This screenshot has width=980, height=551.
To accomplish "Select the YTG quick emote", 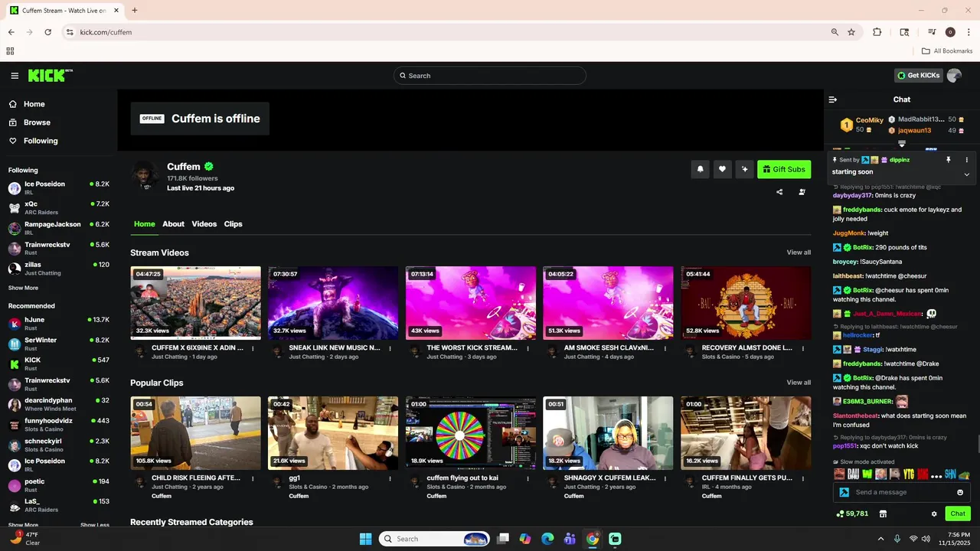I will (909, 474).
